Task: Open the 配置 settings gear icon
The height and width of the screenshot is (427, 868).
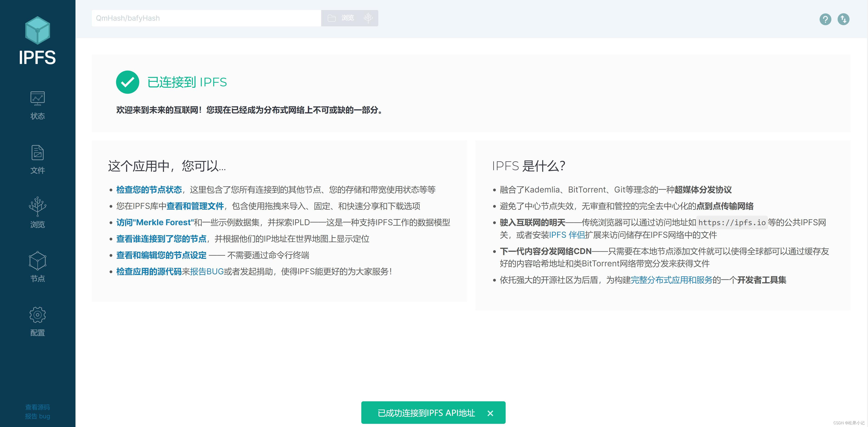Action: [x=38, y=315]
